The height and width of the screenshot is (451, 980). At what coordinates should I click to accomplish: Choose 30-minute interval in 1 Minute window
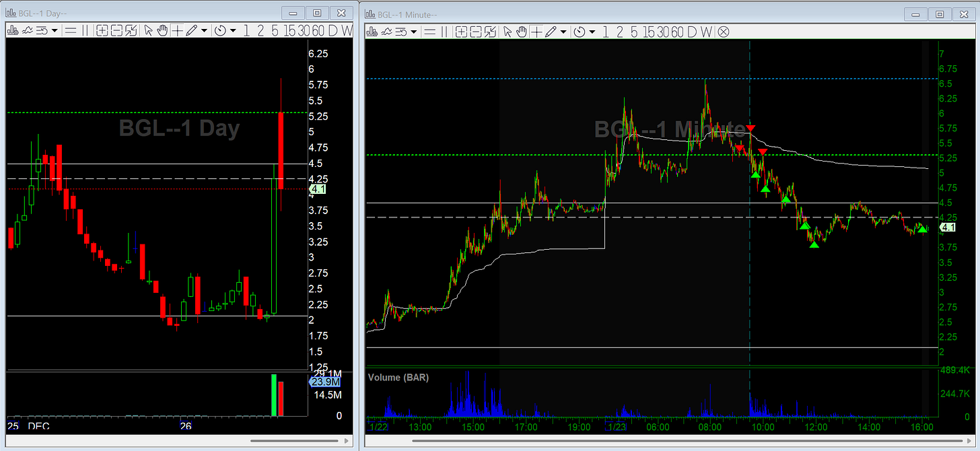tap(664, 31)
